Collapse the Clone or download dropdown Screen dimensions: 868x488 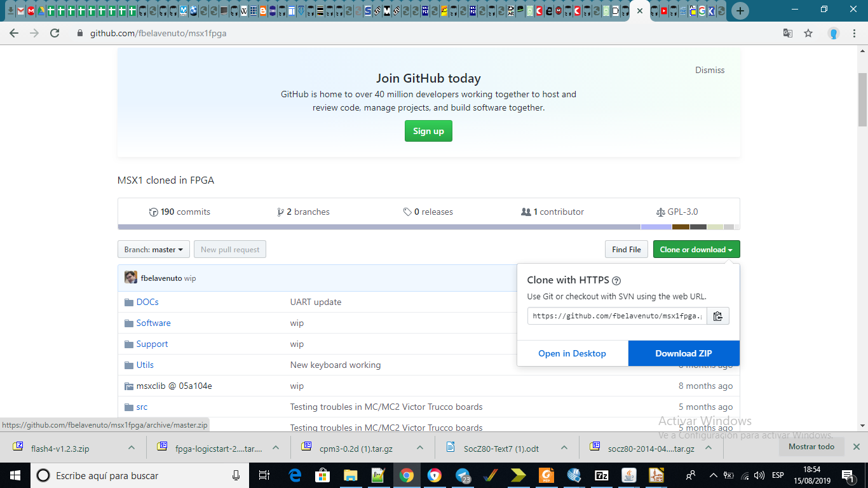point(696,250)
